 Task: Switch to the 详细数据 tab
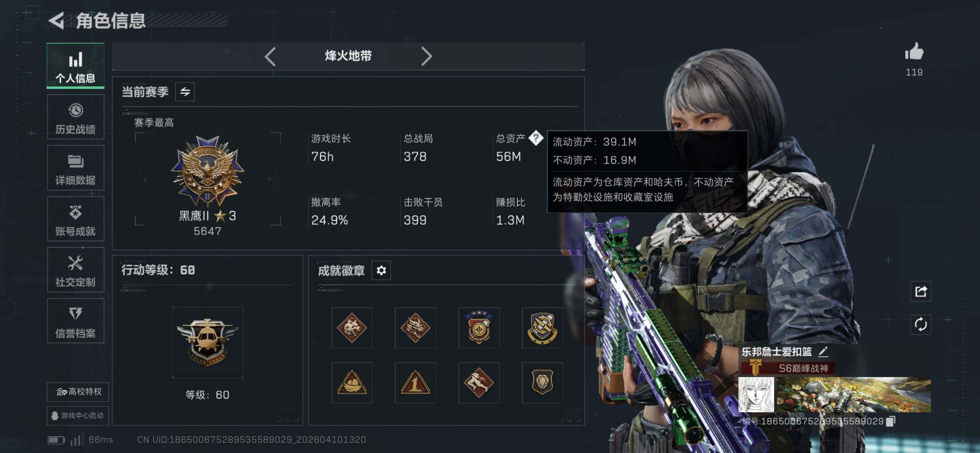tap(75, 168)
